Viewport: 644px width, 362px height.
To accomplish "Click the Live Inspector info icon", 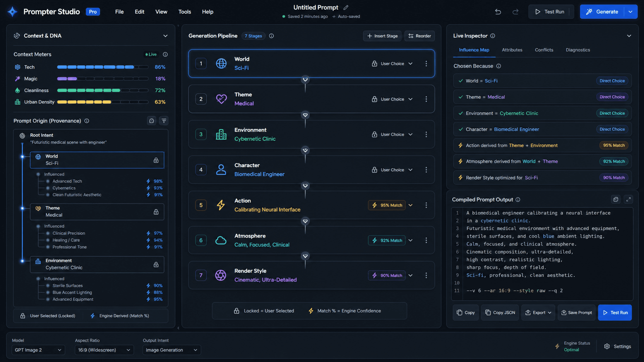I will tap(493, 36).
